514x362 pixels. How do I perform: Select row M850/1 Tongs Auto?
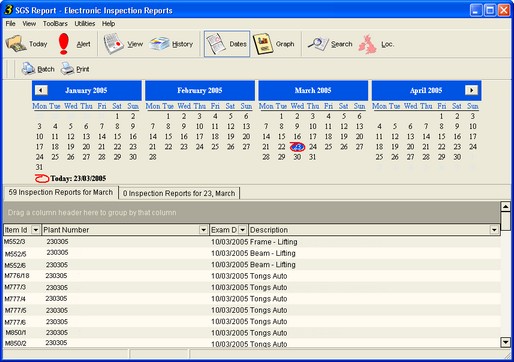(252, 333)
